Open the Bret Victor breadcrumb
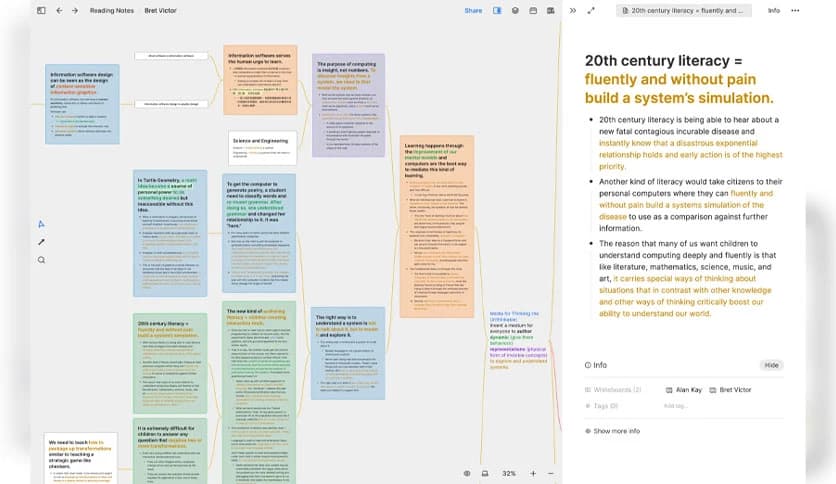The width and height of the screenshot is (836, 484). tap(157, 11)
